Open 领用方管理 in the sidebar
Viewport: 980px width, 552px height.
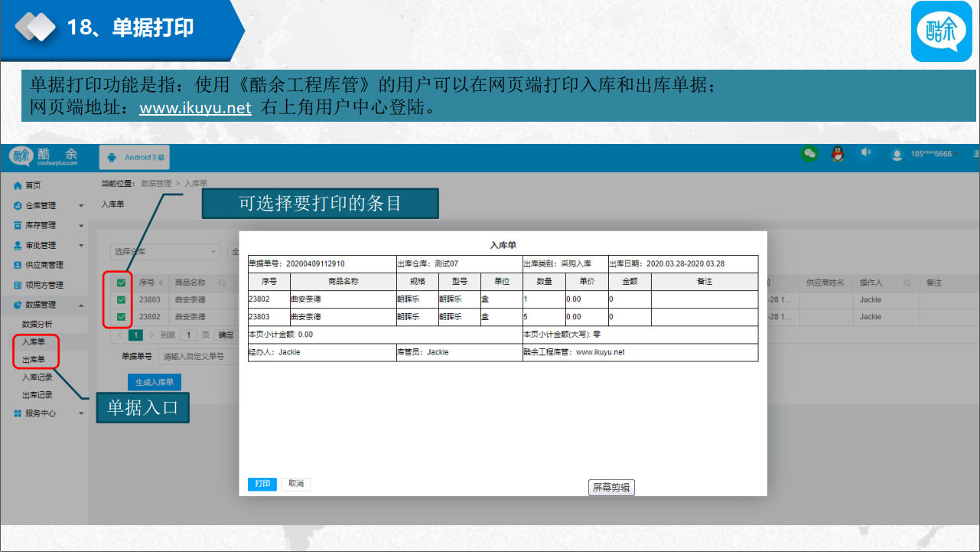(x=38, y=285)
